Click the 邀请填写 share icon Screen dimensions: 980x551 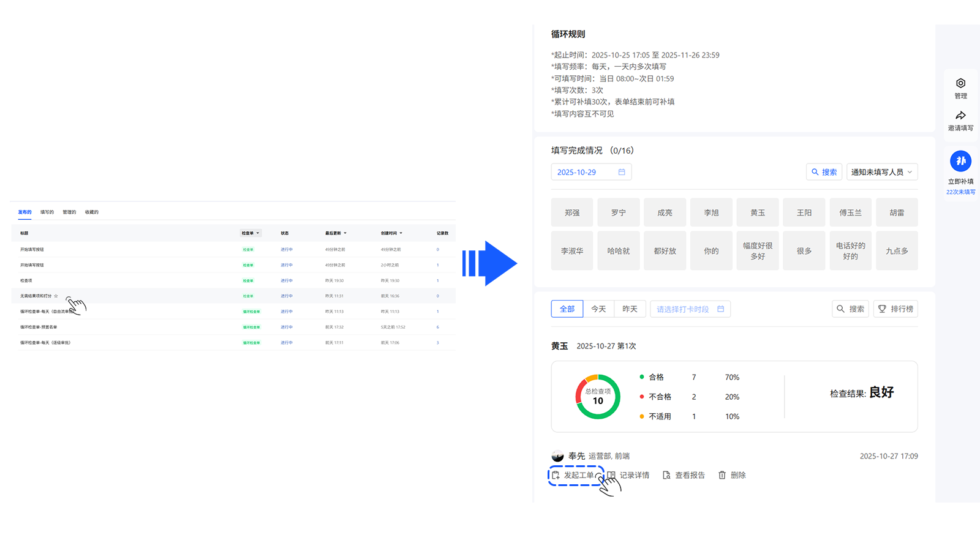960,116
